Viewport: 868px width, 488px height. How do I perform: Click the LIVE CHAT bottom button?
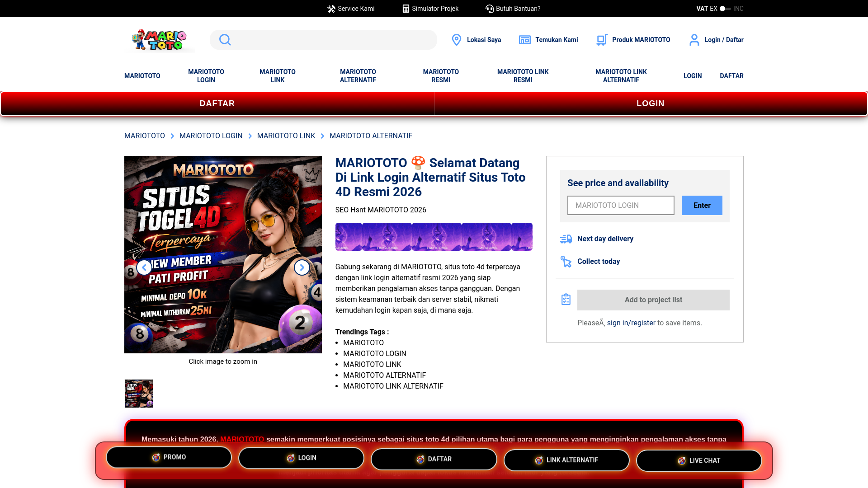click(x=699, y=460)
